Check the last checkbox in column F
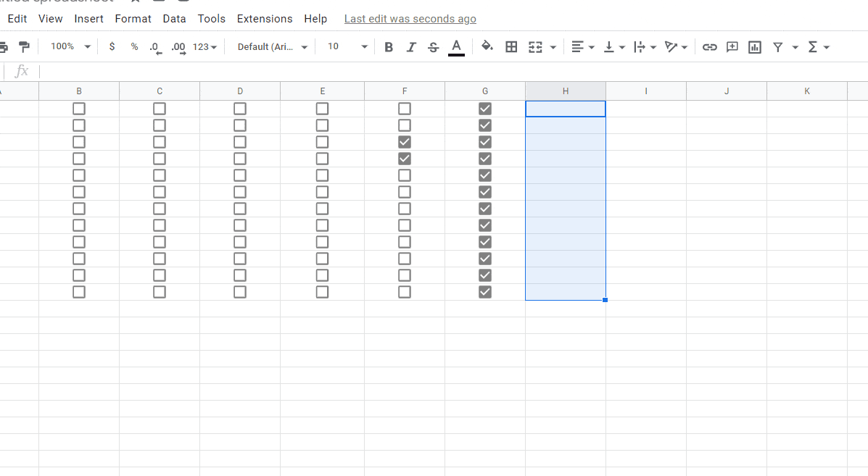 tap(405, 291)
